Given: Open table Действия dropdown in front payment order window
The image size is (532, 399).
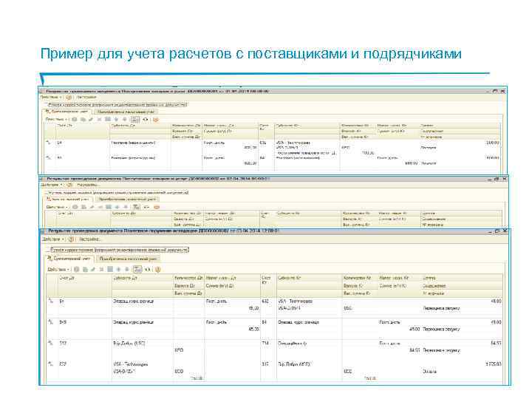Looking at the screenshot, I should click(x=58, y=270).
